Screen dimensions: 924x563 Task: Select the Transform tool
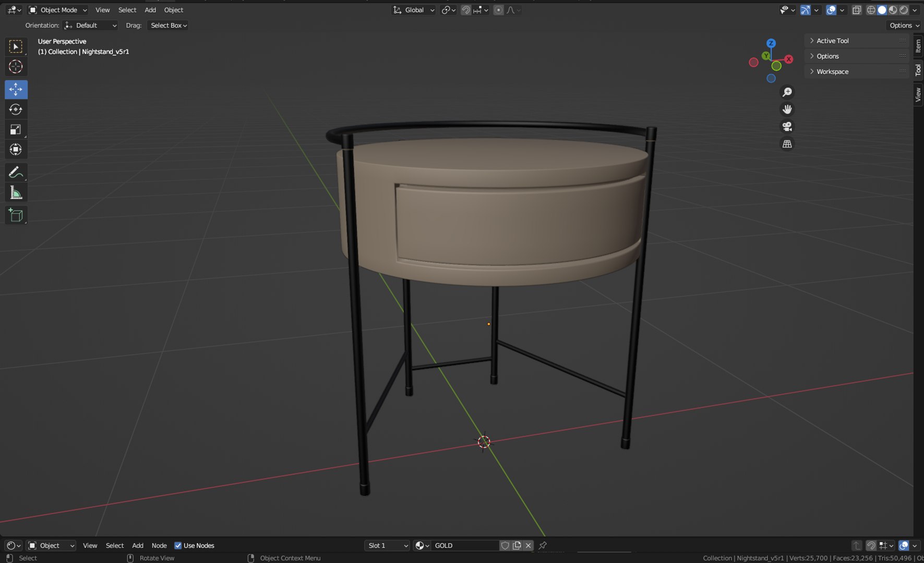[16, 150]
